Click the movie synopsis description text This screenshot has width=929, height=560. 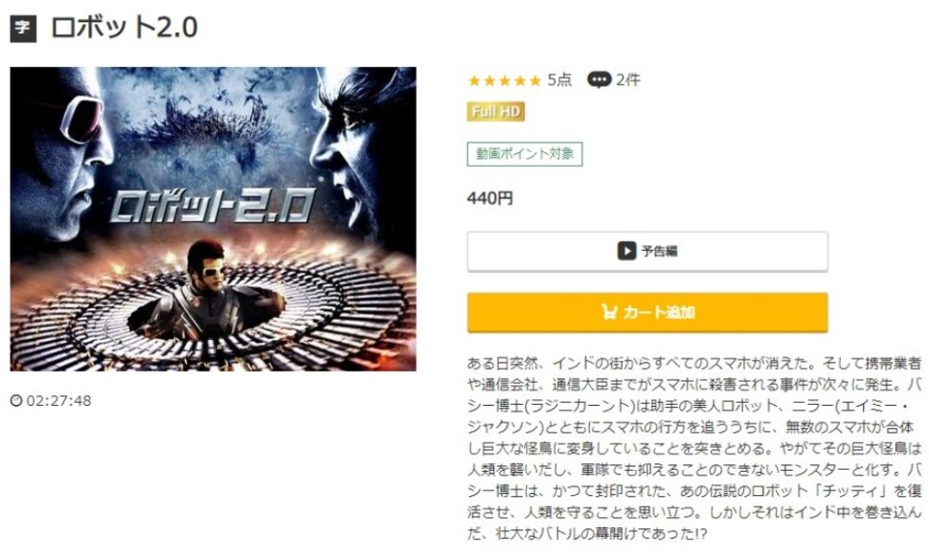tap(694, 448)
